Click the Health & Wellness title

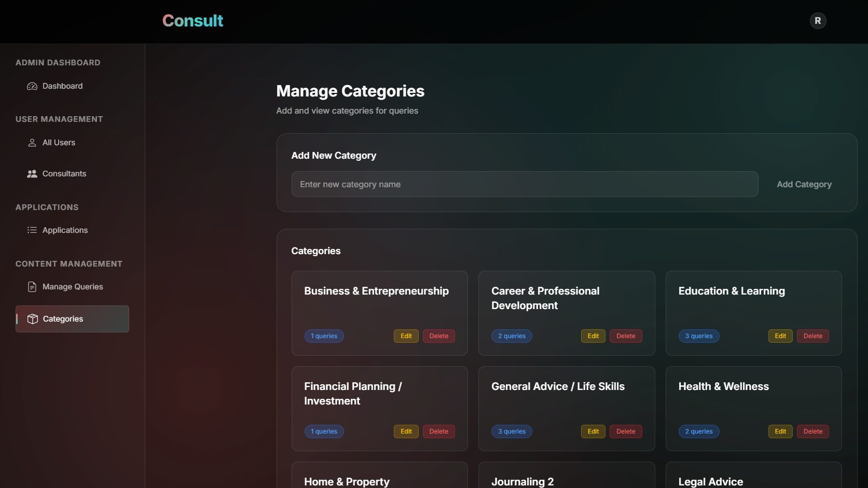click(x=724, y=386)
